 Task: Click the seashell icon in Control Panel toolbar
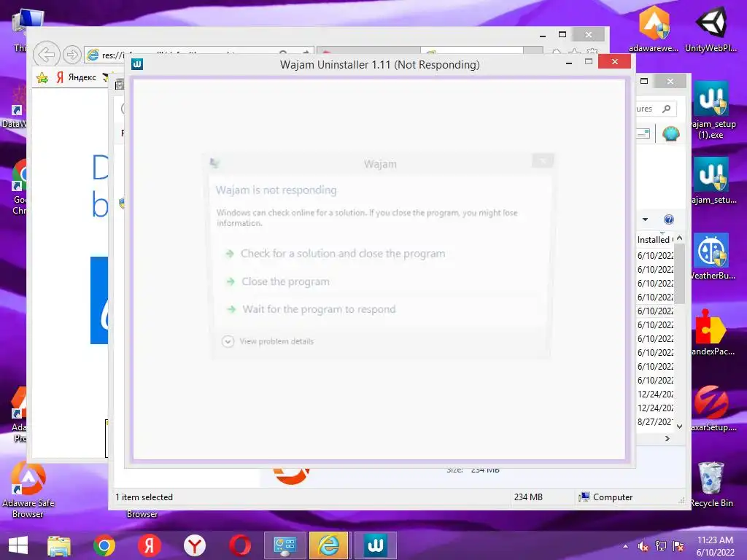tap(671, 134)
